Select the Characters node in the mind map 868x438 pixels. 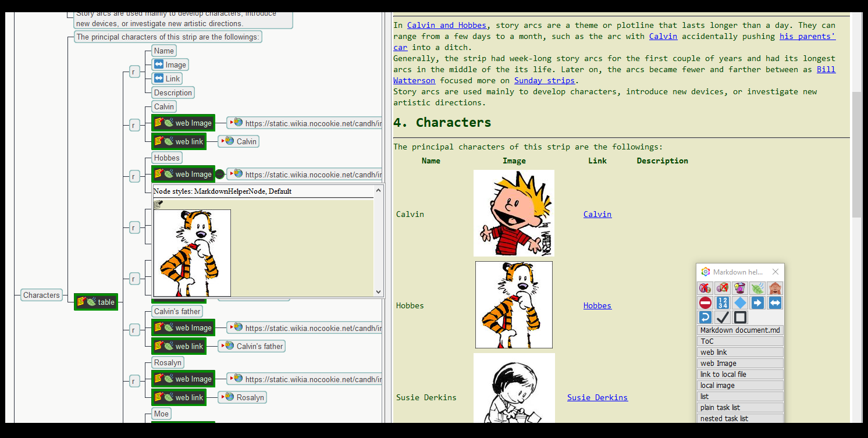coord(41,295)
